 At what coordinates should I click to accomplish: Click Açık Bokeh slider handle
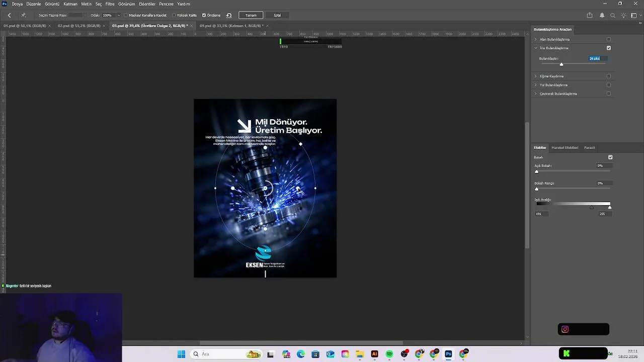(x=536, y=171)
